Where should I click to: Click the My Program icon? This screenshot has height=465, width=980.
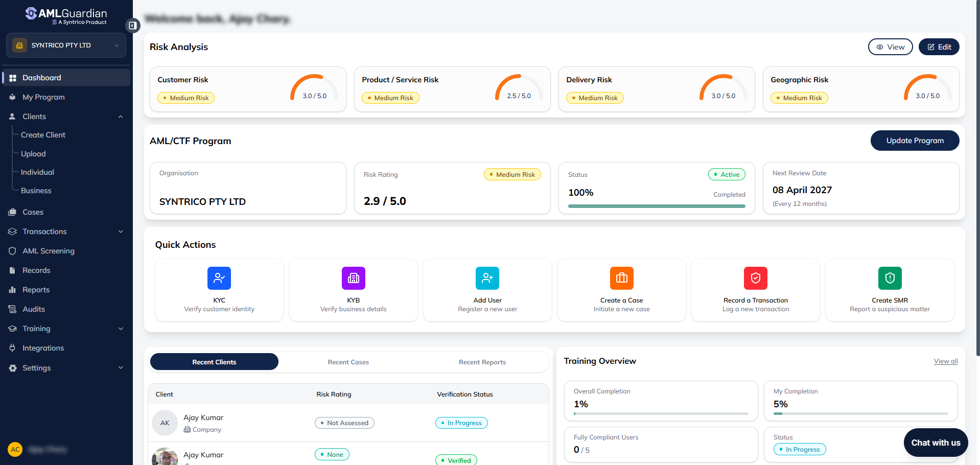tap(13, 97)
